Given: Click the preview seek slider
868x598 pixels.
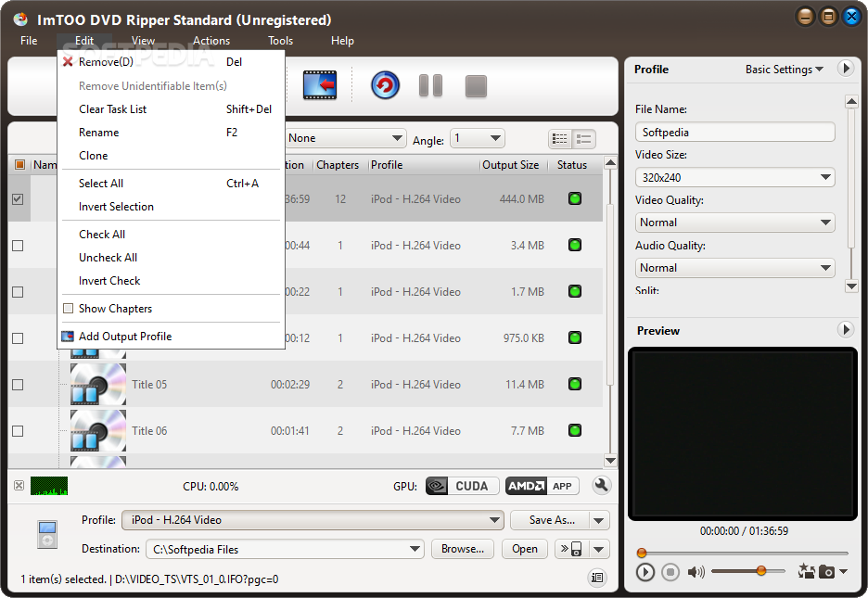Looking at the screenshot, I should (743, 553).
